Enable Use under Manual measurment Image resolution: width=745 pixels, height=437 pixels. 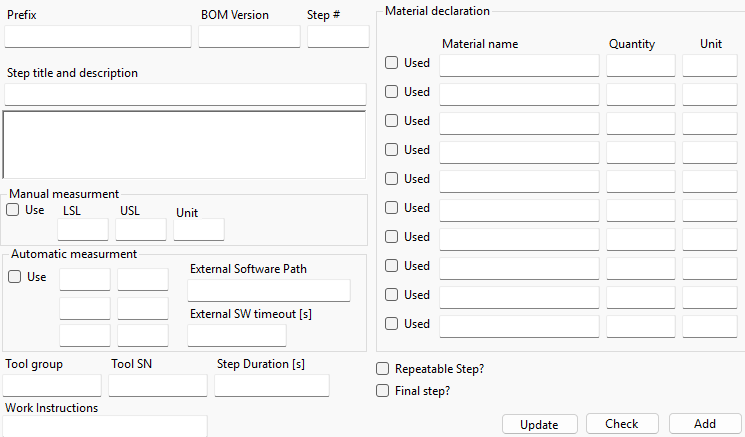point(13,210)
